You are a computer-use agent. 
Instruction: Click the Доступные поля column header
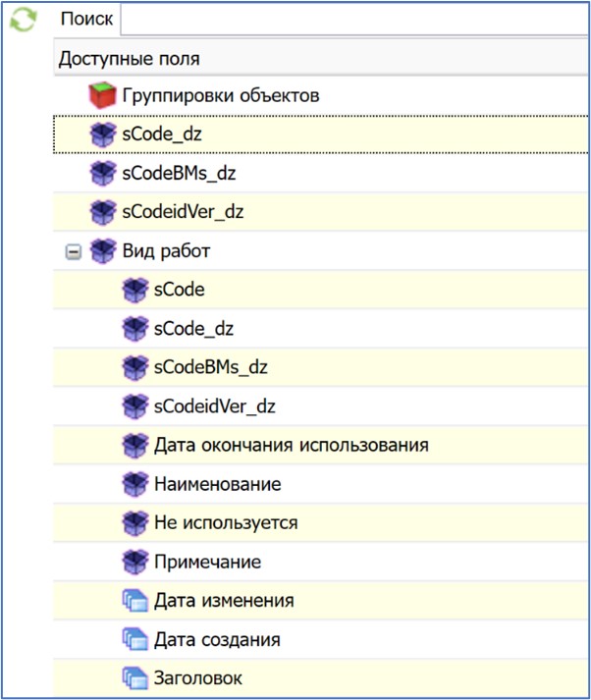[129, 59]
